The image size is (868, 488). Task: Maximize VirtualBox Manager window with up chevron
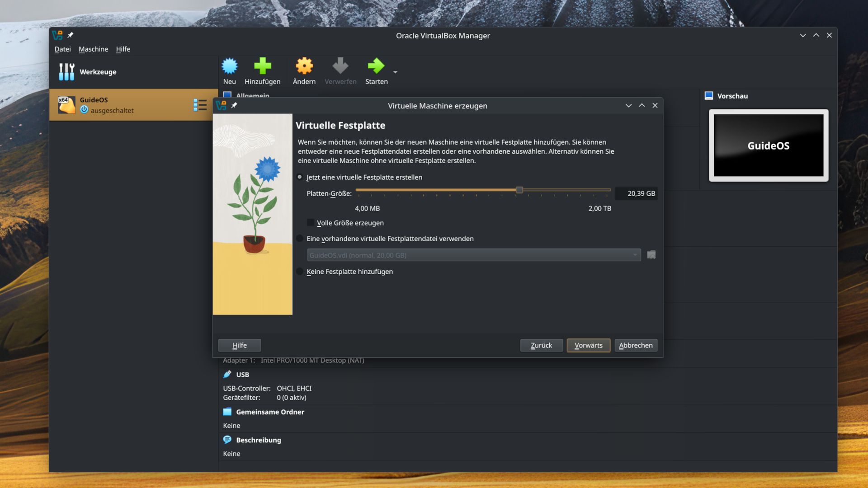pos(816,35)
